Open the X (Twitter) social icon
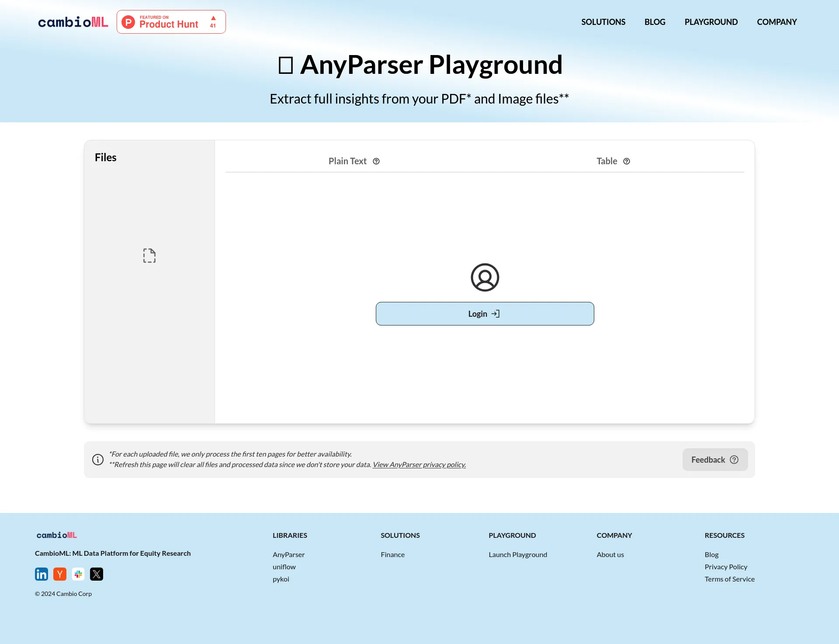Screen dimensions: 839x644 pyautogui.click(x=97, y=574)
